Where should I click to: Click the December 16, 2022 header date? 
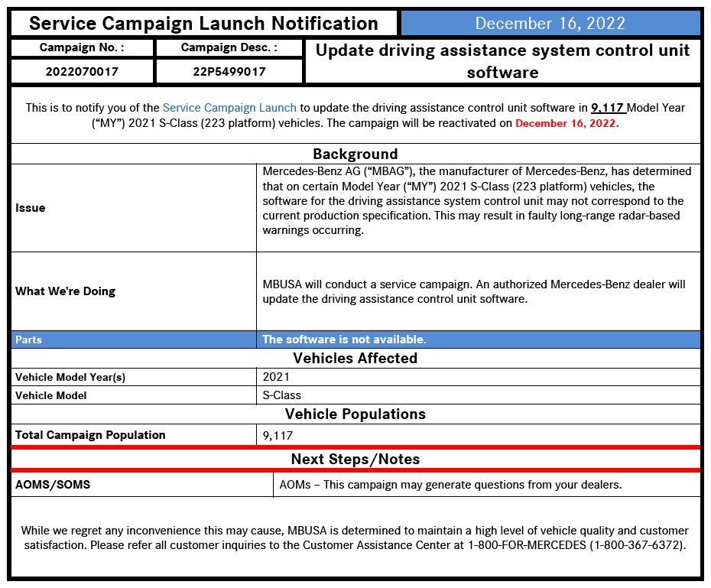tap(550, 23)
